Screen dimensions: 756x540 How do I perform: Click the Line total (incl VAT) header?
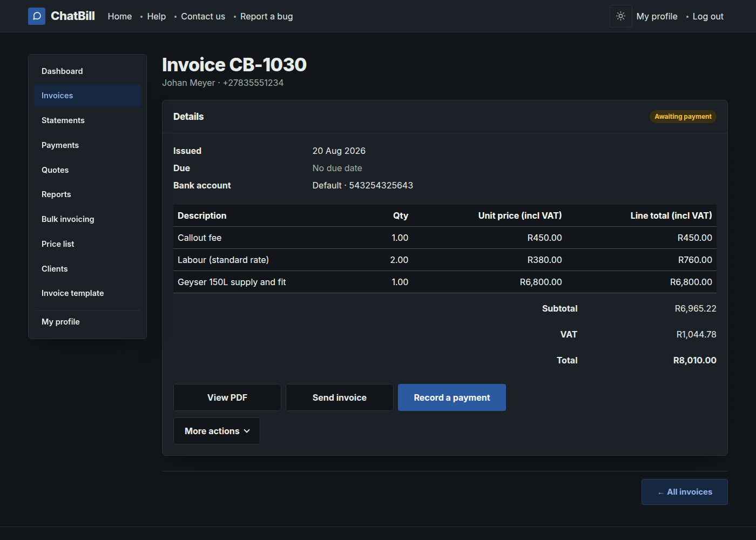tap(671, 215)
